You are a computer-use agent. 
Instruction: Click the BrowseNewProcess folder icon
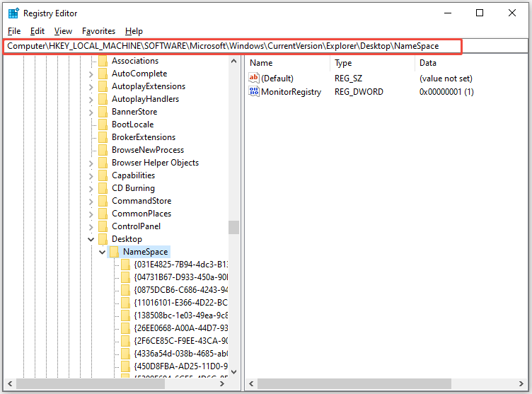(x=103, y=150)
